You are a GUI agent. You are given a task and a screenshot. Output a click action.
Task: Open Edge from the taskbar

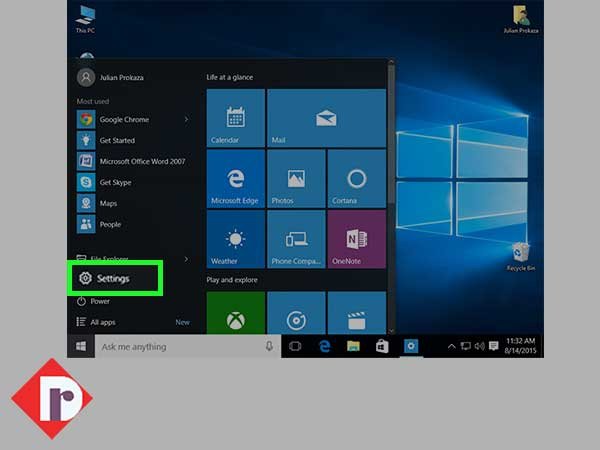click(324, 346)
